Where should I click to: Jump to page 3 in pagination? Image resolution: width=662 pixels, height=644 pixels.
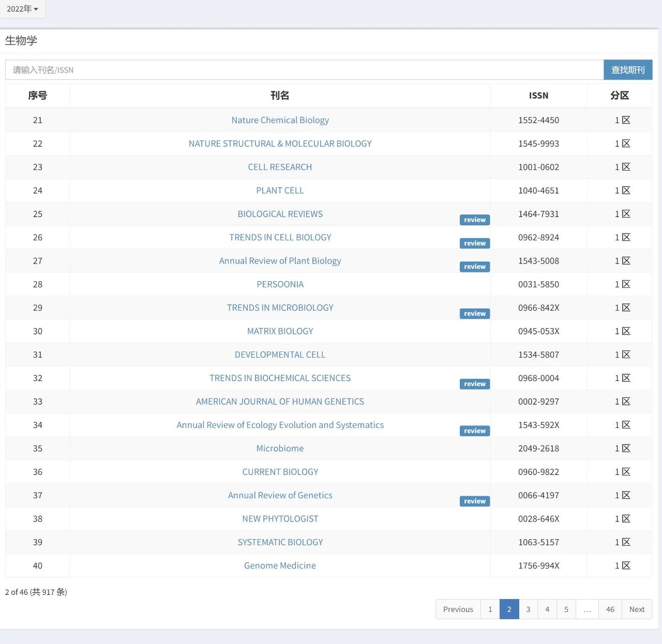pyautogui.click(x=528, y=609)
